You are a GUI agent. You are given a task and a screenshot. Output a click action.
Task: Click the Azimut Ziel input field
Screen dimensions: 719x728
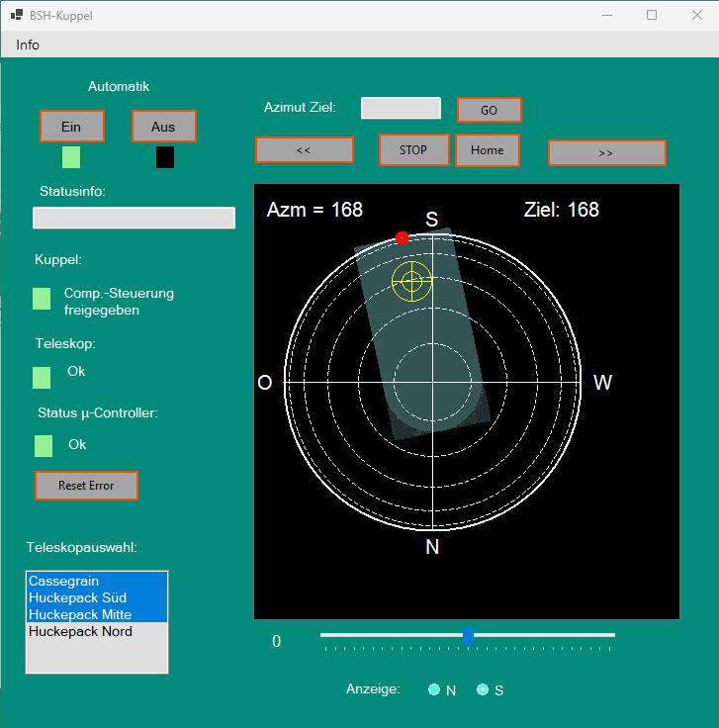[401, 108]
